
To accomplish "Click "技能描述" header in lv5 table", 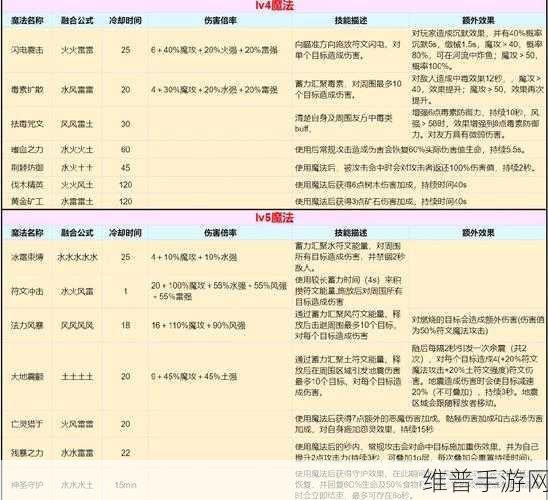I will click(351, 233).
